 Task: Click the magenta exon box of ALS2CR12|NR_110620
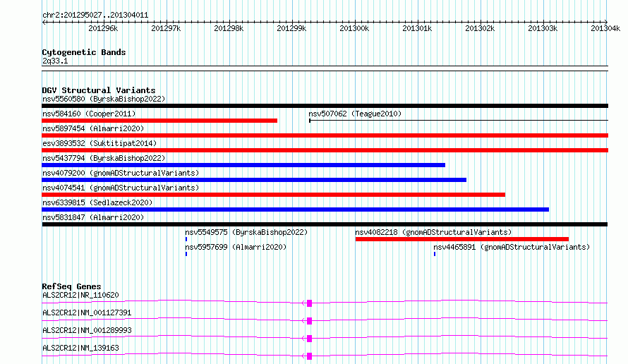point(309,303)
